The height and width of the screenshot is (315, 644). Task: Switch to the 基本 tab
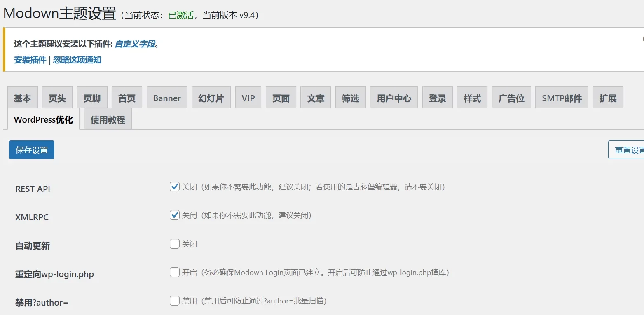click(23, 98)
